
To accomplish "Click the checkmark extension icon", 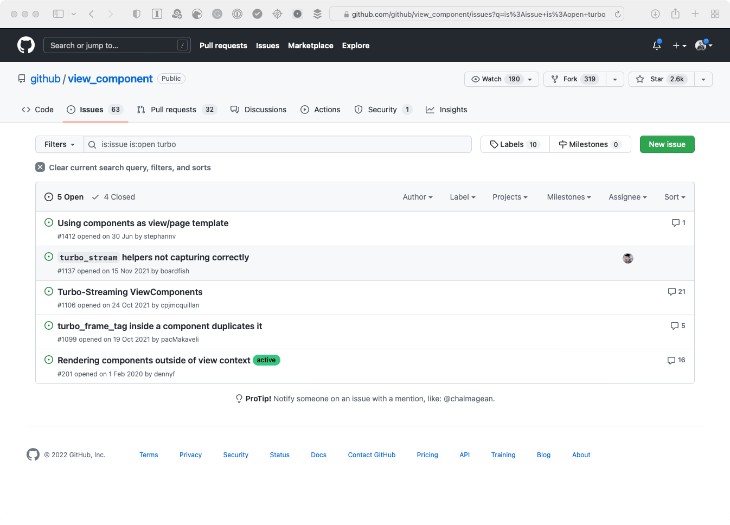I will pyautogui.click(x=257, y=14).
